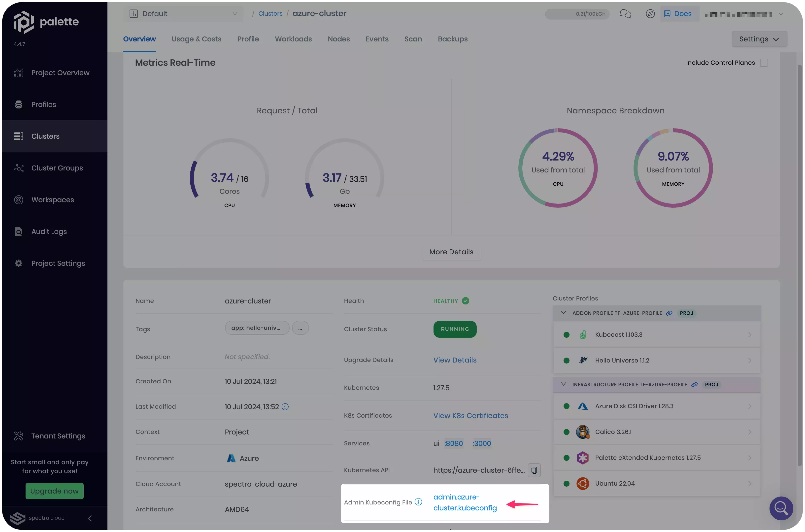
Task: Open View K8s Certificates link
Action: tap(470, 416)
